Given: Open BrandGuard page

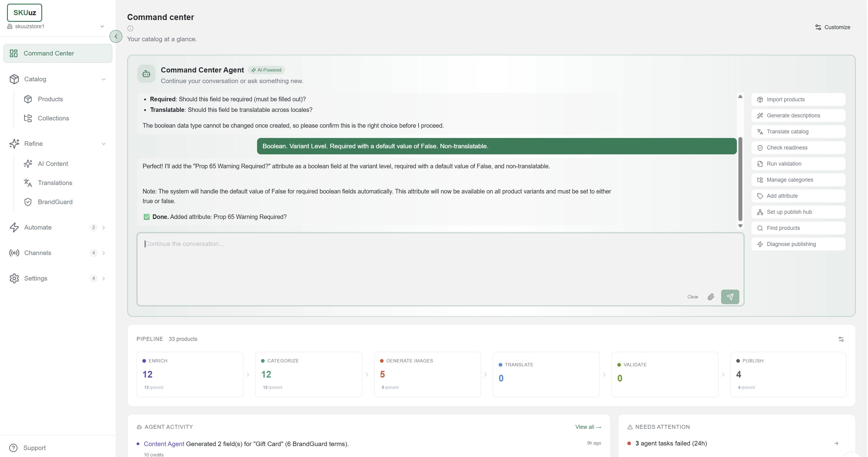Looking at the screenshot, I should [x=55, y=202].
